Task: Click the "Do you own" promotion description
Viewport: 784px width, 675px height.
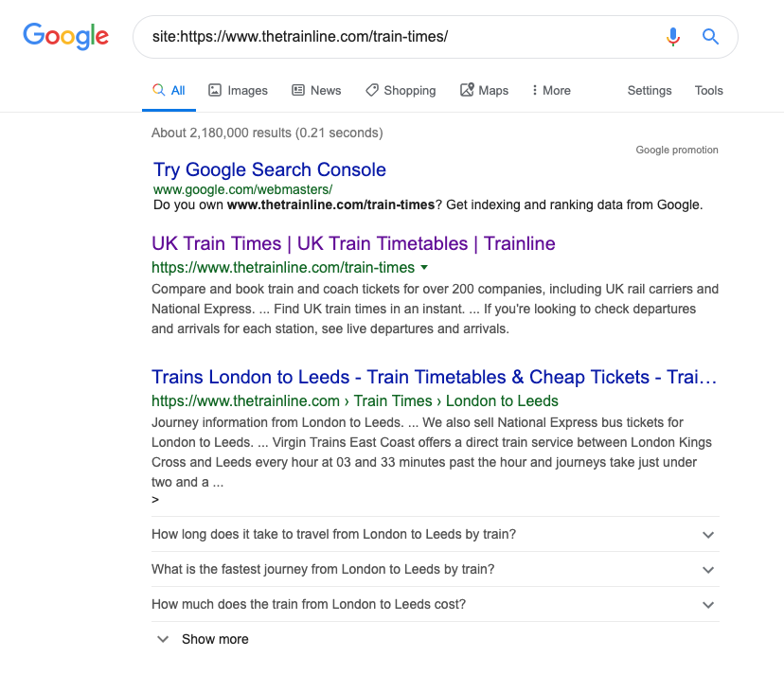Action: click(x=428, y=205)
